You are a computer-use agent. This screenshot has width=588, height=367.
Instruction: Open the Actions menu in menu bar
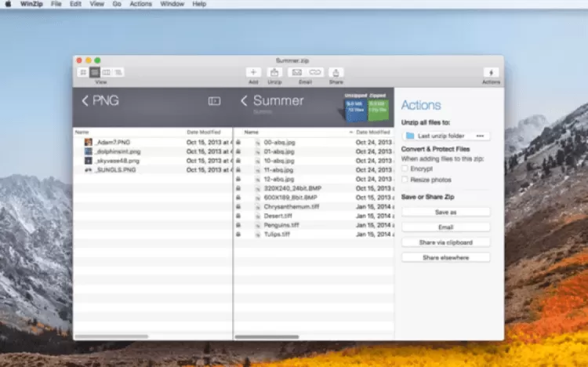[x=140, y=4]
